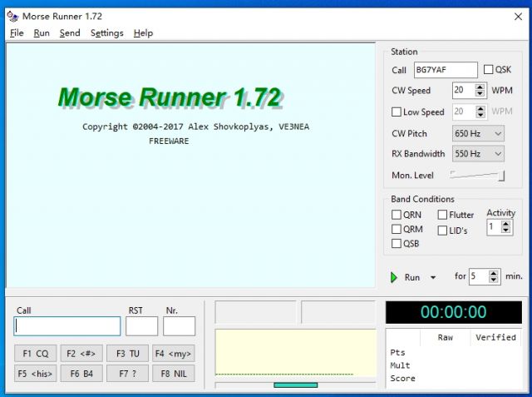
Task: Focus the RST entry field
Action: tap(141, 326)
